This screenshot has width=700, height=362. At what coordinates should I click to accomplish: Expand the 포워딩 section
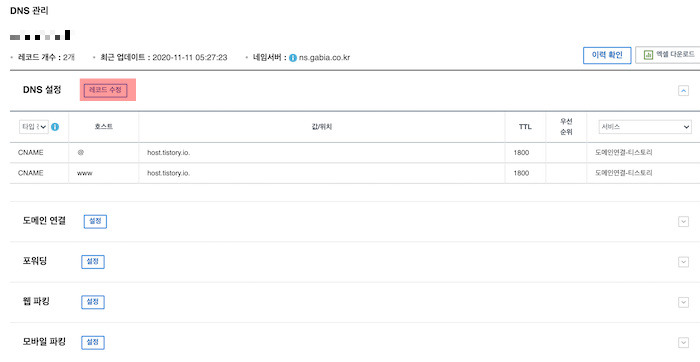coord(683,262)
